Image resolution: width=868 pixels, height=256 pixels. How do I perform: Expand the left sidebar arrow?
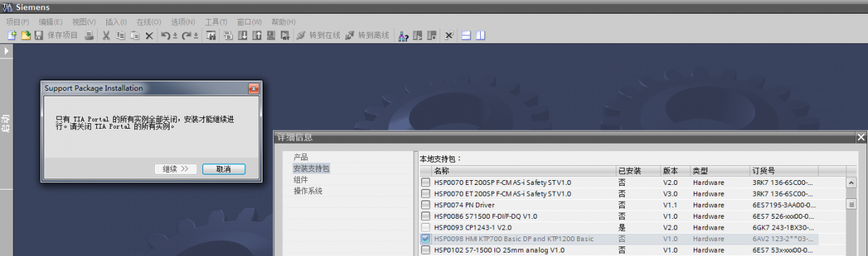coord(7,51)
